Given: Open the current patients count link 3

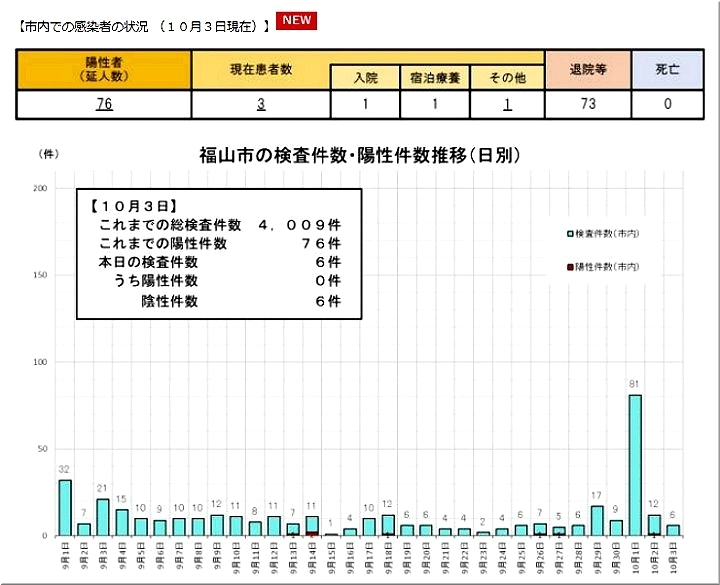Looking at the screenshot, I should pos(261,104).
